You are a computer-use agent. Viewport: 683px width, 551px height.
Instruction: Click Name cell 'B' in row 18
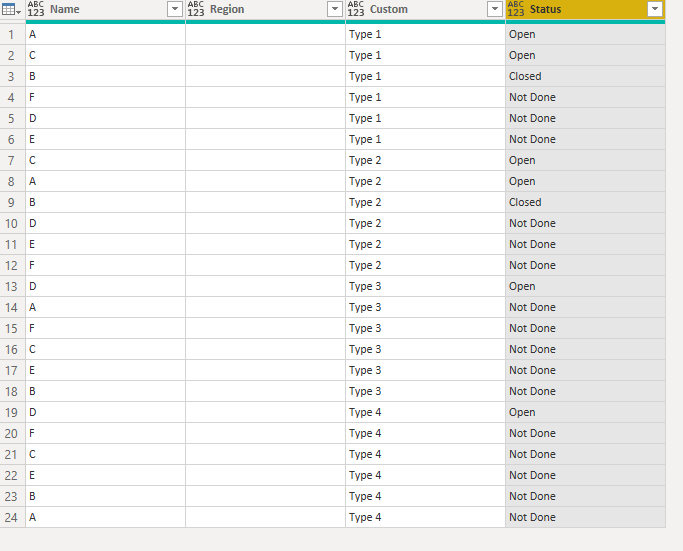(x=105, y=391)
